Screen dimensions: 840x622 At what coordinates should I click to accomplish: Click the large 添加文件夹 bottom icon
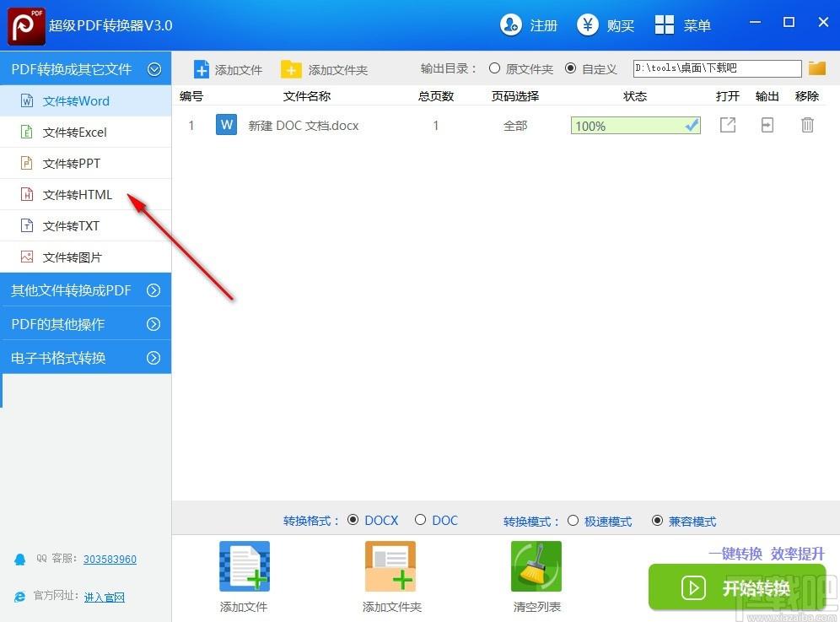click(x=390, y=566)
